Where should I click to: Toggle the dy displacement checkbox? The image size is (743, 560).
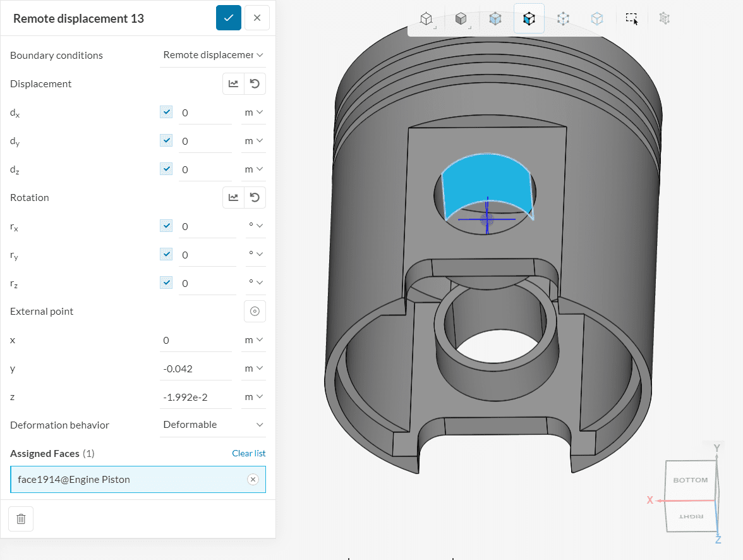tap(166, 141)
